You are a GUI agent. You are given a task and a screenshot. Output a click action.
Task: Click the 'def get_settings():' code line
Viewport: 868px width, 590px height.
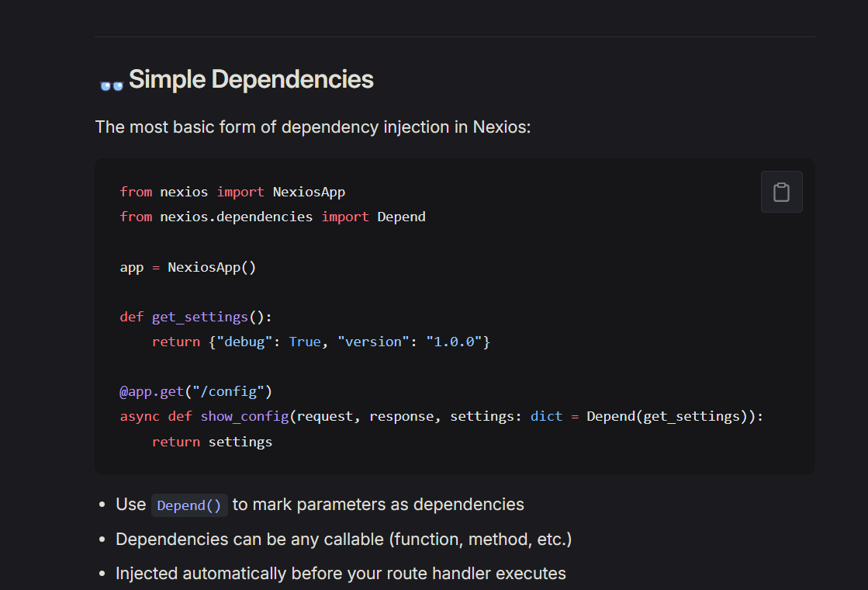point(196,317)
